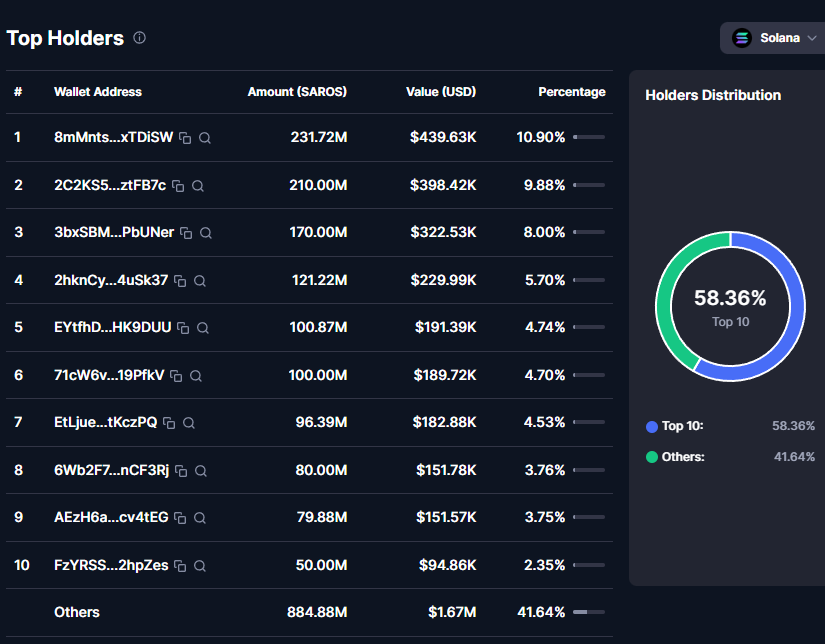Sort by Percentage column header

point(571,92)
